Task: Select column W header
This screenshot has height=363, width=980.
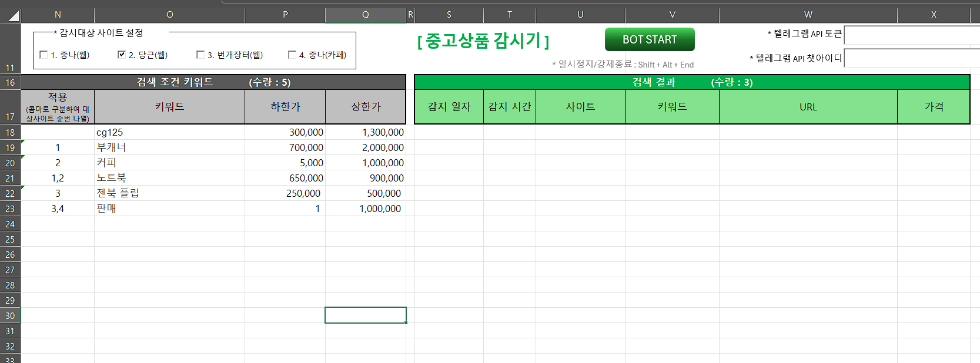Action: [808, 15]
